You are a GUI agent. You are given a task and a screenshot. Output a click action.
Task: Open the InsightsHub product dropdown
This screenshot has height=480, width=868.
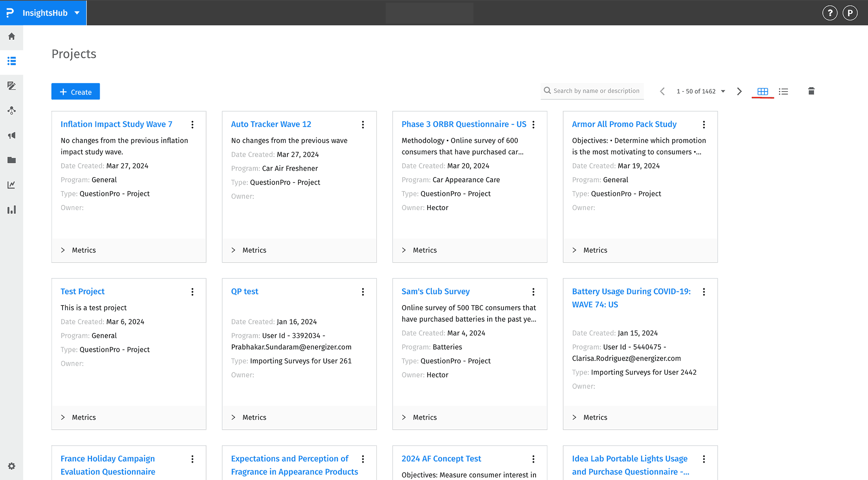pos(77,13)
